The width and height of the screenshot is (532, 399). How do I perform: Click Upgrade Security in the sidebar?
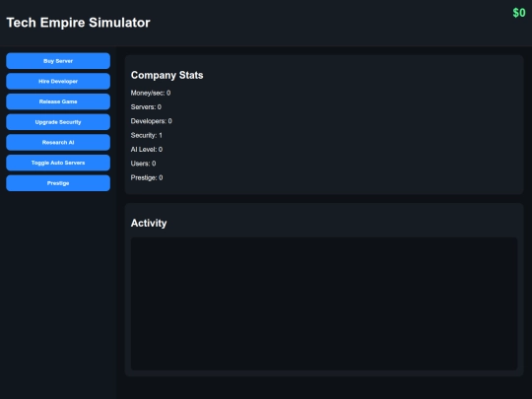click(x=58, y=122)
